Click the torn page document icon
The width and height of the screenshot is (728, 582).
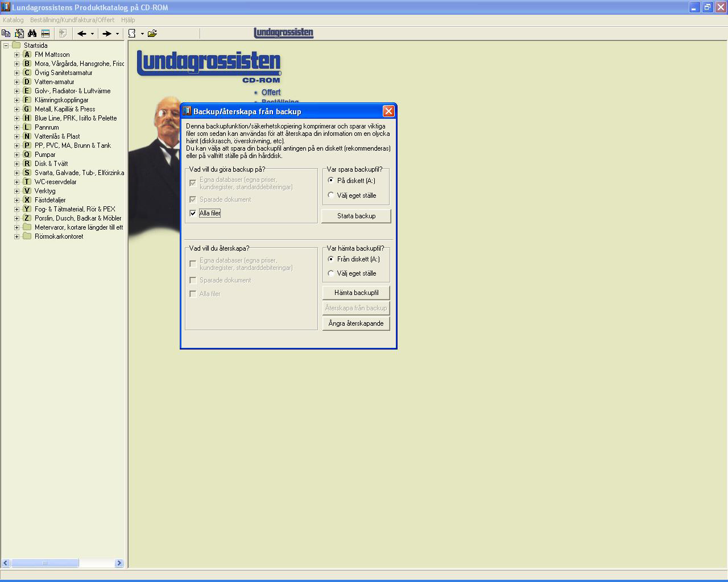point(132,34)
